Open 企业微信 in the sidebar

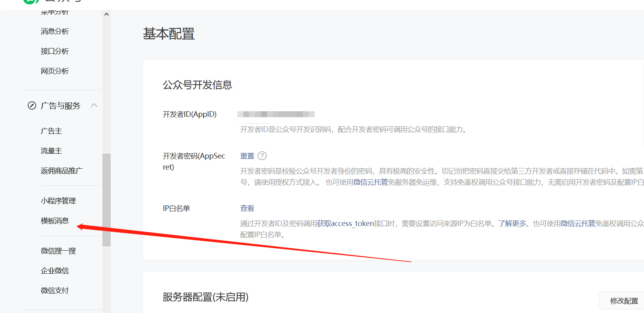(55, 271)
